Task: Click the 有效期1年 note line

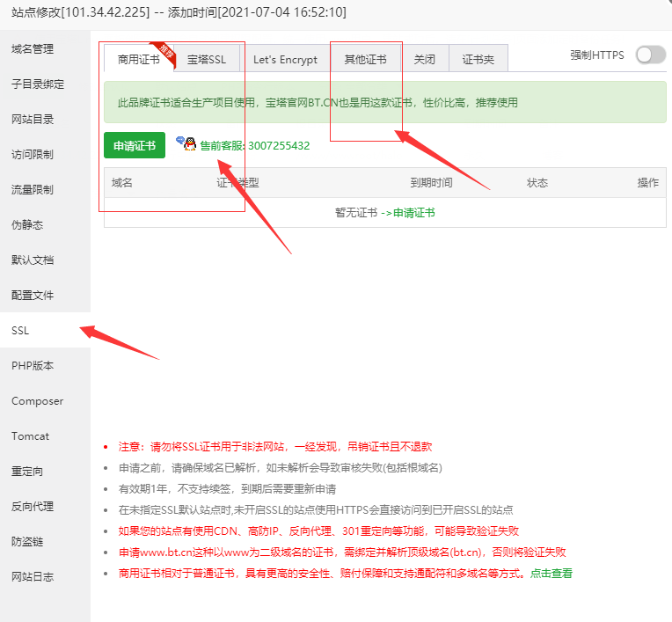Action: pos(227,488)
